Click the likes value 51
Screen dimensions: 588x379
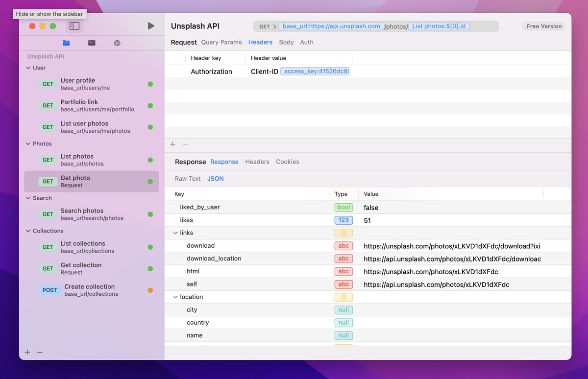point(367,220)
